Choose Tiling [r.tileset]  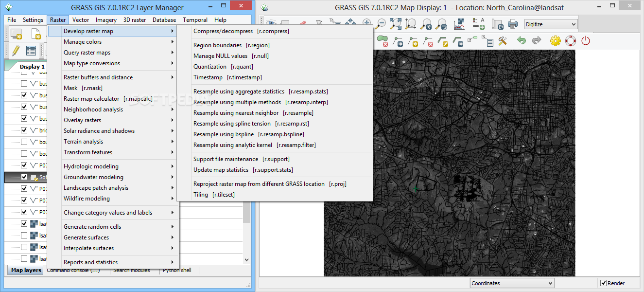275,195
